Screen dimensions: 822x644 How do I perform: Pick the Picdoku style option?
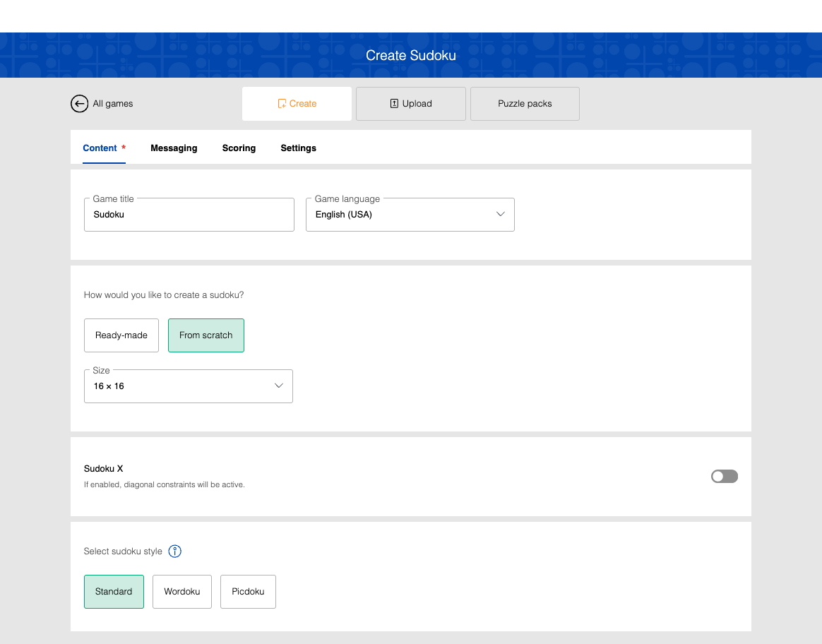pyautogui.click(x=248, y=592)
